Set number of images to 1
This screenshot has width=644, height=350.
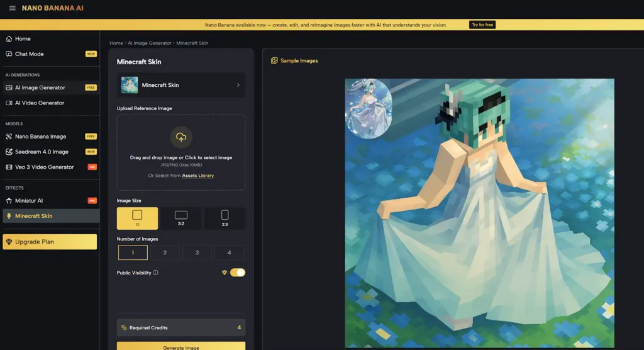coord(133,252)
